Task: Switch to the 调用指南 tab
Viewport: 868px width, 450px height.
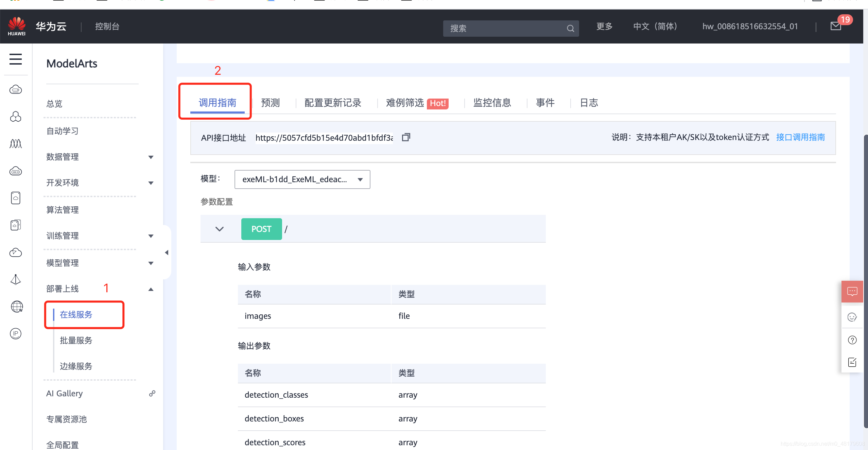Action: (217, 103)
